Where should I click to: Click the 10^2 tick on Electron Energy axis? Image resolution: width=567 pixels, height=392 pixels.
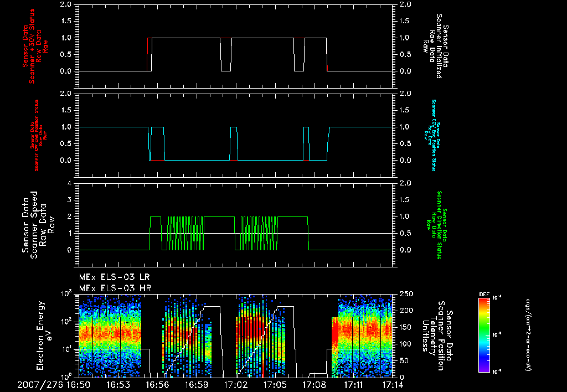pos(65,321)
